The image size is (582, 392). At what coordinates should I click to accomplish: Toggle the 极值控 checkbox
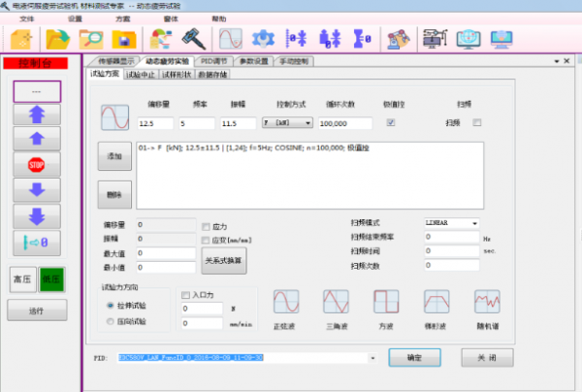[390, 123]
